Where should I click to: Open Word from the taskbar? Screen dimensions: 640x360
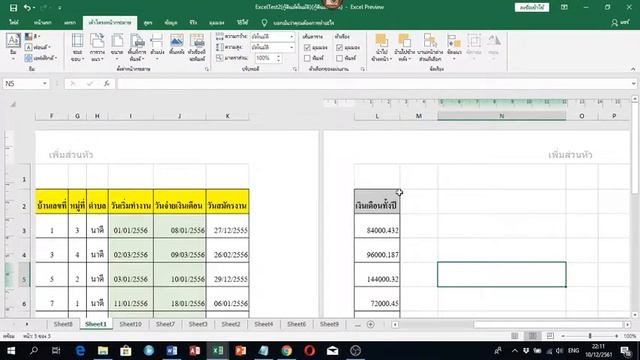[x=172, y=351]
